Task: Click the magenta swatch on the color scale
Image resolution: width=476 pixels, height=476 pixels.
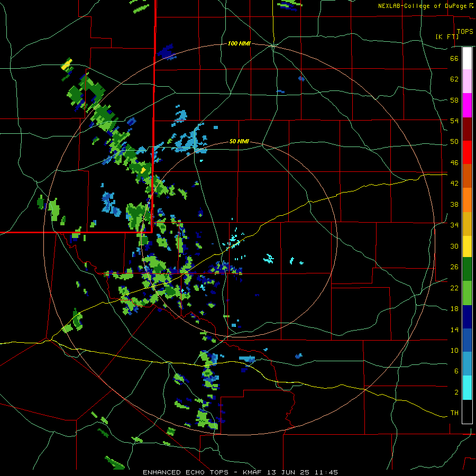Action: click(x=467, y=105)
